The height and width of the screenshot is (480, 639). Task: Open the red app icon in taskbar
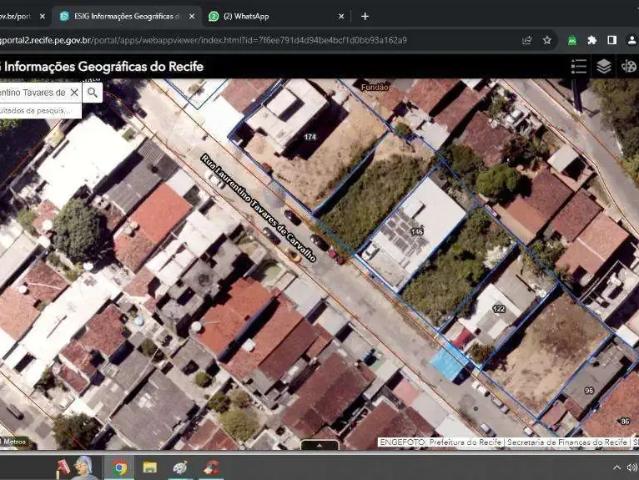(x=212, y=468)
